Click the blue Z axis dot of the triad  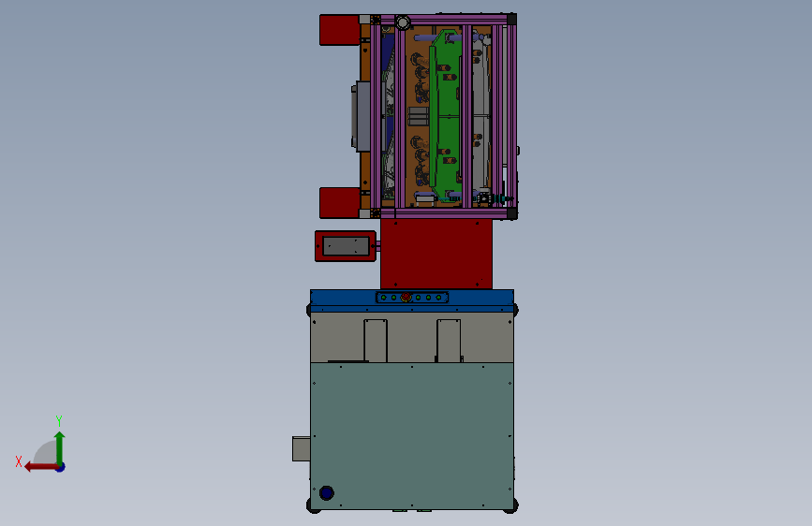[61, 467]
